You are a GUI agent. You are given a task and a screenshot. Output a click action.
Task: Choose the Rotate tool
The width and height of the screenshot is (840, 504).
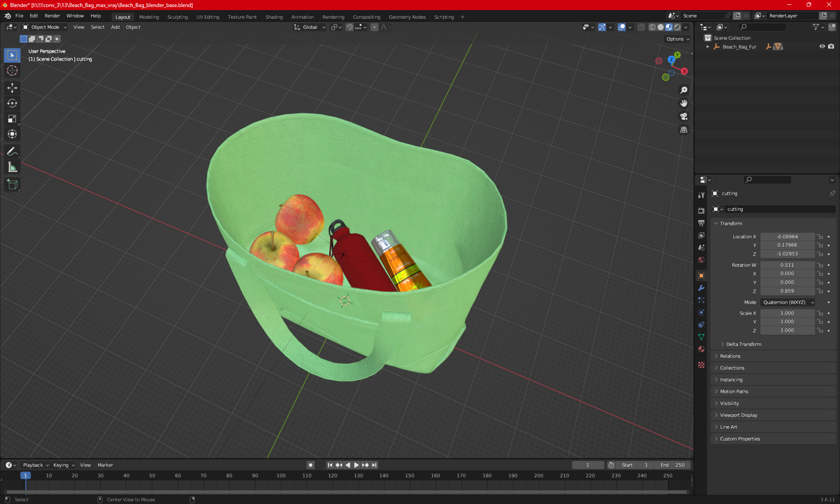point(12,103)
